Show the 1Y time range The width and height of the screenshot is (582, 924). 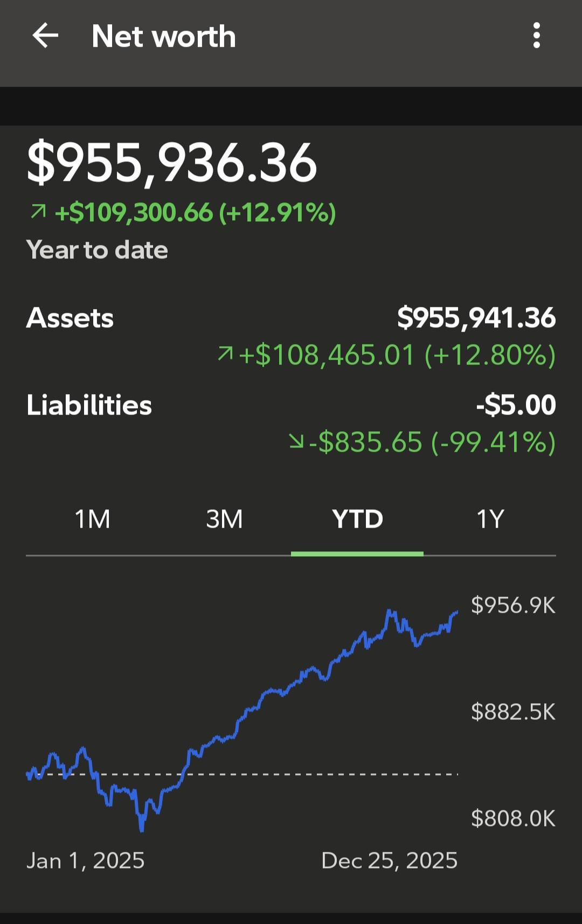pos(490,520)
